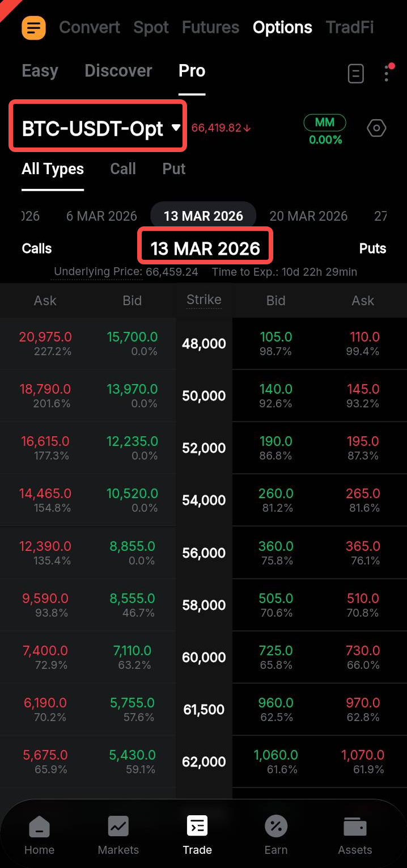Switch to the Futures tab

pos(210,27)
